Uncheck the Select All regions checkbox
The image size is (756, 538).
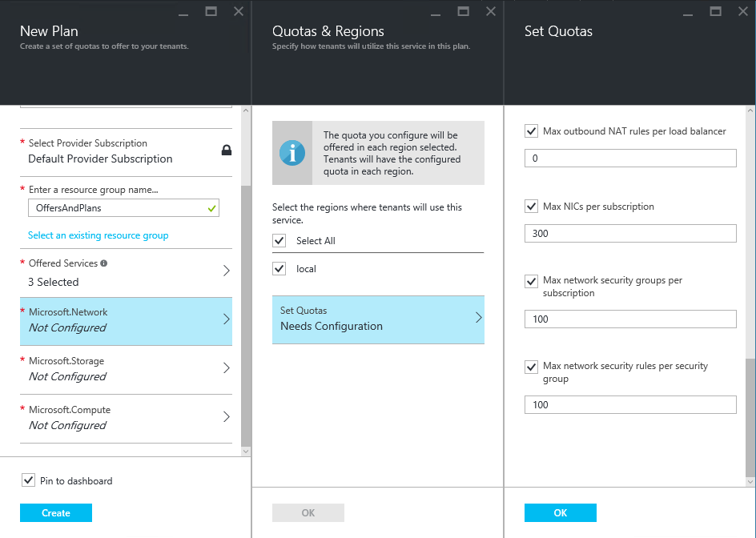tap(279, 240)
